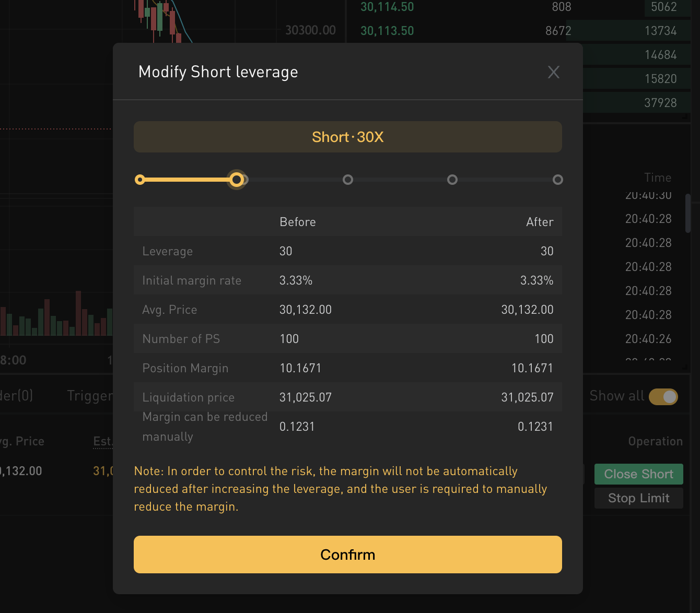This screenshot has width=700, height=613.
Task: Select the middle stop on the leverage slider
Action: pos(348,180)
